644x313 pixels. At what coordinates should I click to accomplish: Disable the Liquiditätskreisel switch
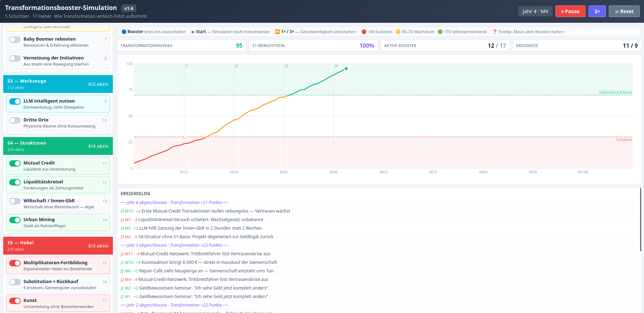click(x=15, y=182)
